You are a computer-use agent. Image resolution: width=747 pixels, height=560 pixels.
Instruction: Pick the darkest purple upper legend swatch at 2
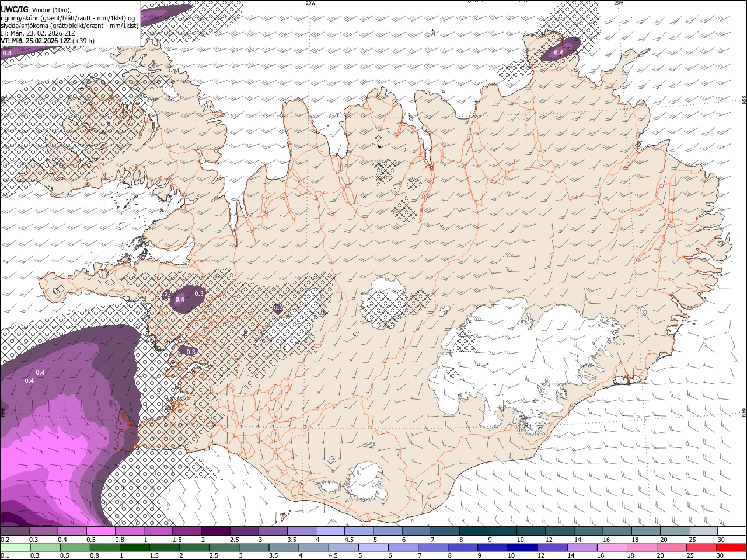tap(215, 531)
